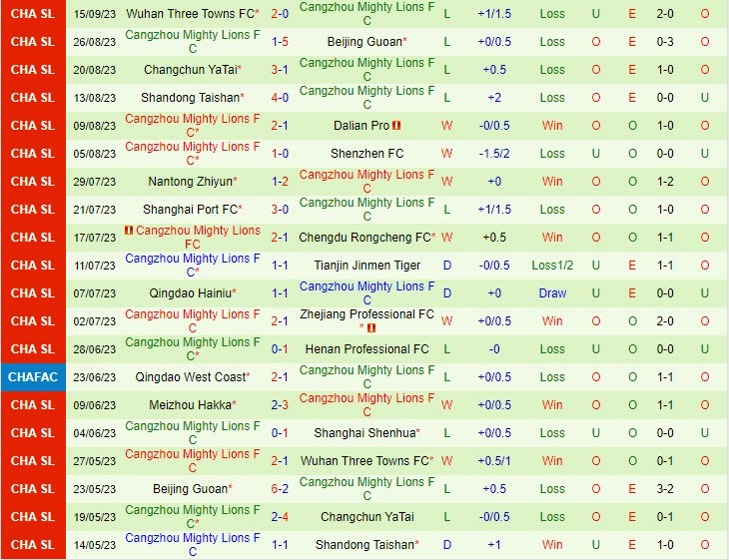Click the red card icon before Cangzhou Mighty Lions on 17/07/23
The width and height of the screenshot is (729, 560).
[x=129, y=230]
